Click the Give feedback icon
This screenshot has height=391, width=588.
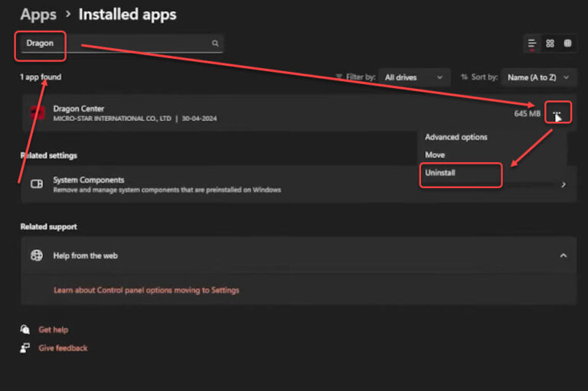(x=24, y=348)
